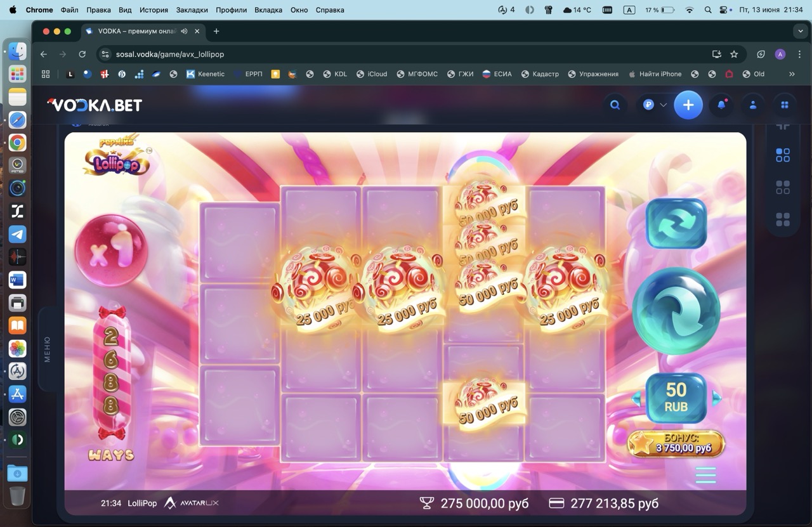Open user profile icon
Viewport: 812px width, 527px height.
click(753, 105)
